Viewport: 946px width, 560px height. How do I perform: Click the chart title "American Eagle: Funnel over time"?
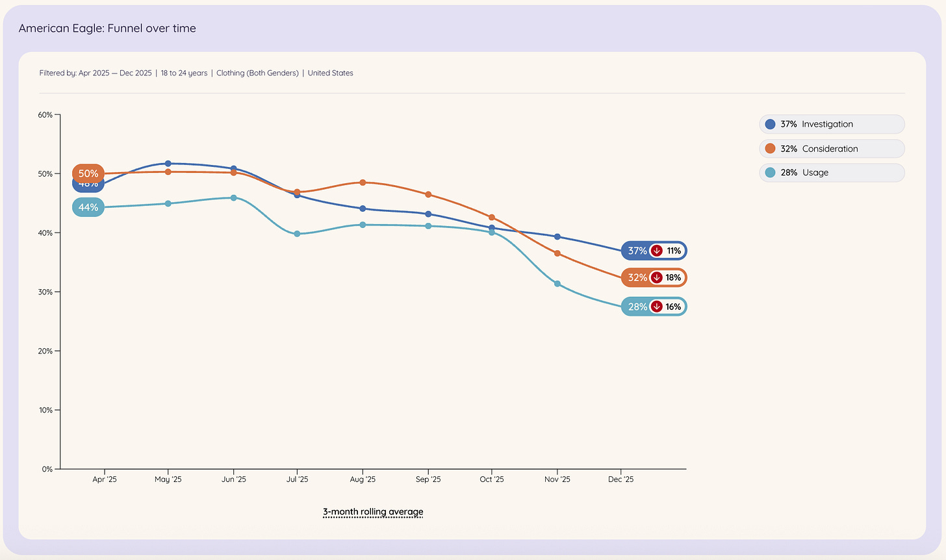tap(107, 29)
